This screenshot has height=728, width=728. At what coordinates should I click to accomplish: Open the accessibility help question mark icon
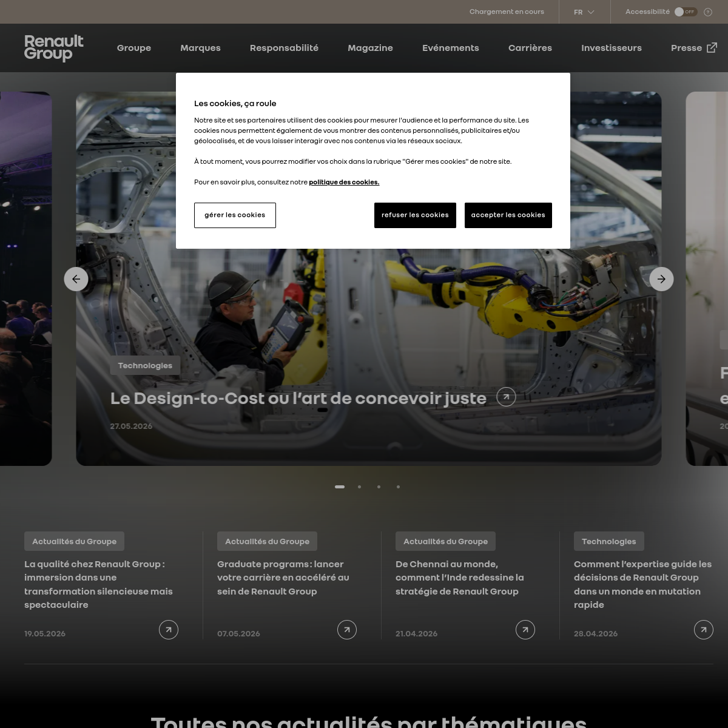point(708,12)
